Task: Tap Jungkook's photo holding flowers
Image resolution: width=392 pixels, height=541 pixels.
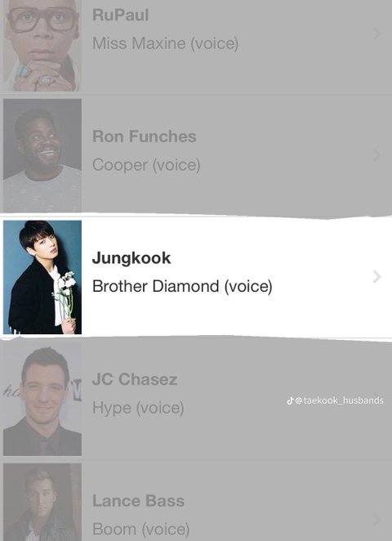Action: pyautogui.click(x=42, y=277)
